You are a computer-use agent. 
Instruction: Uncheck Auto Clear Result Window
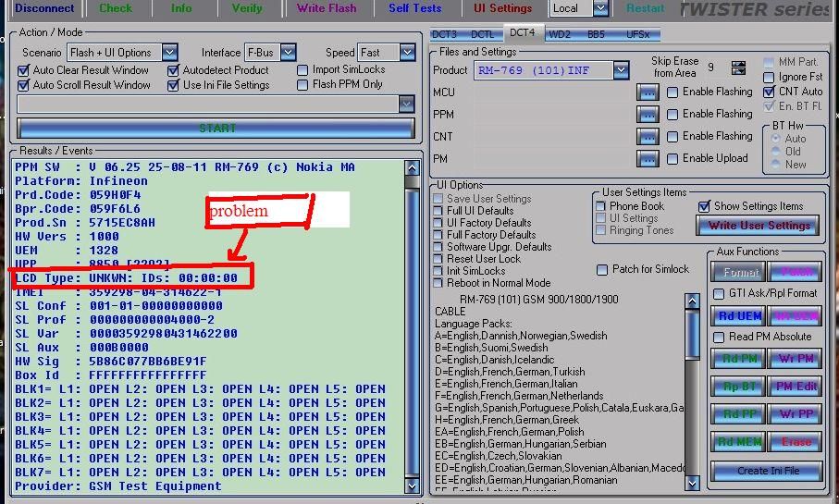click(24, 70)
